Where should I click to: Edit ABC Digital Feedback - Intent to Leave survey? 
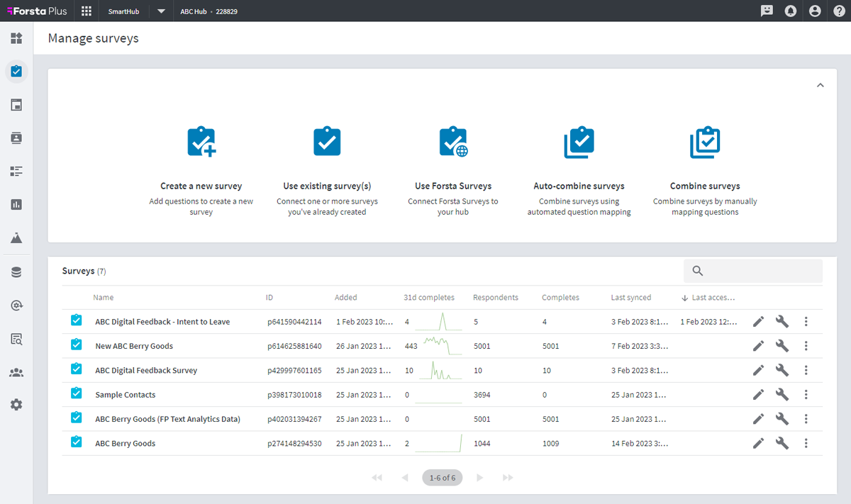(759, 322)
